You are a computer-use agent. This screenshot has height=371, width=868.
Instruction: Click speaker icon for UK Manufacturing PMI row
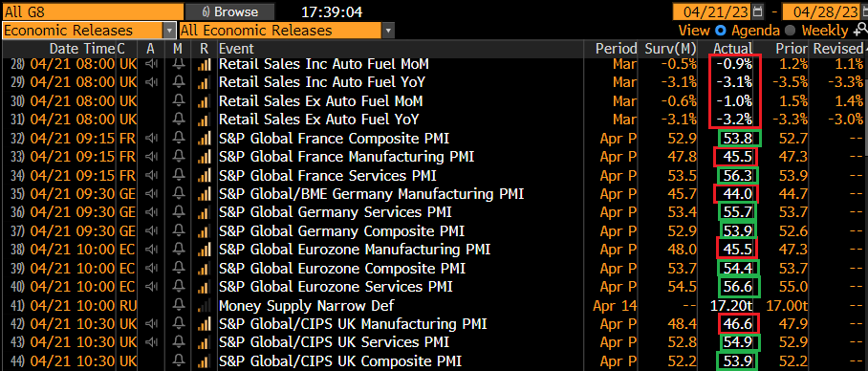(x=151, y=324)
